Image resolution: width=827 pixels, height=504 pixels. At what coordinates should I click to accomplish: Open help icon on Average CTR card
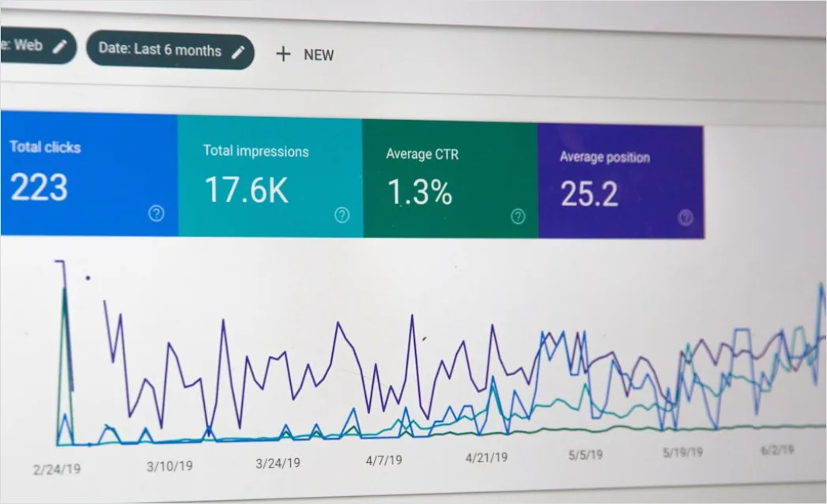pos(518,216)
